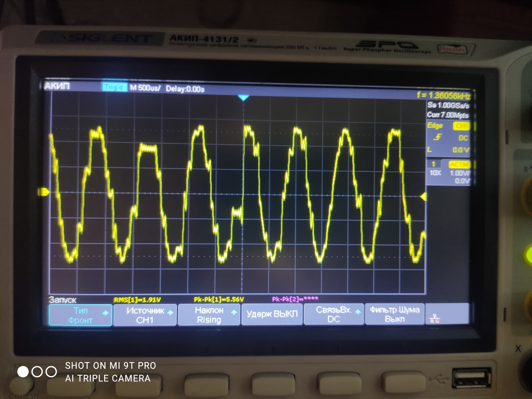The height and width of the screenshot is (399, 532).
Task: Toggle Фильтр Шума noise filter off/on
Action: click(395, 314)
